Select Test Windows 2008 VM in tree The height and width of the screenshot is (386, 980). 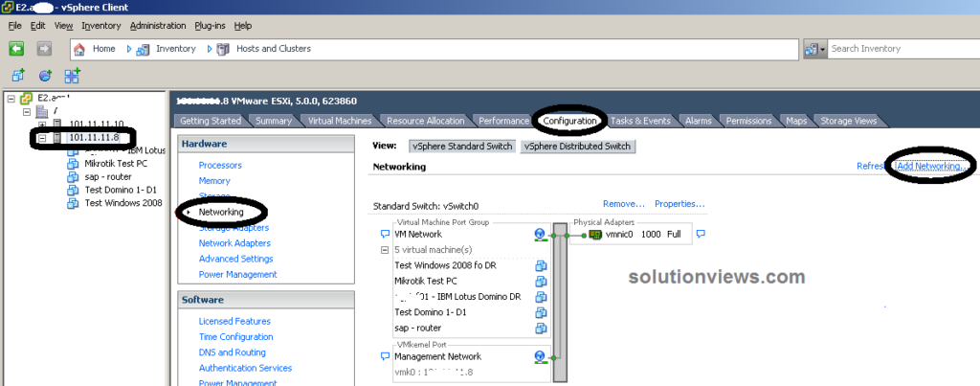[x=123, y=203]
